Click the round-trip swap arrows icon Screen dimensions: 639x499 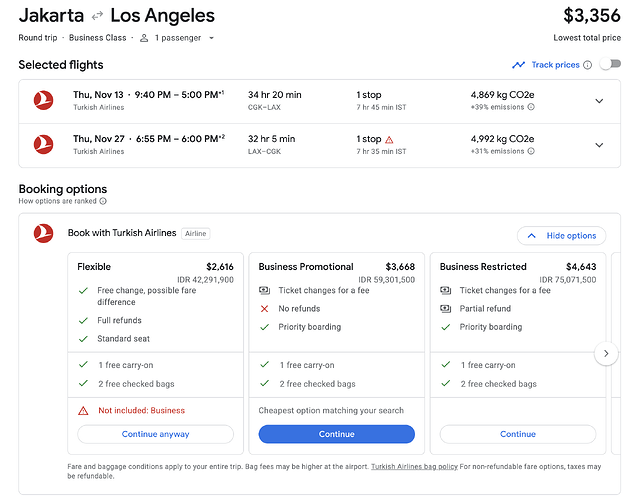(97, 16)
